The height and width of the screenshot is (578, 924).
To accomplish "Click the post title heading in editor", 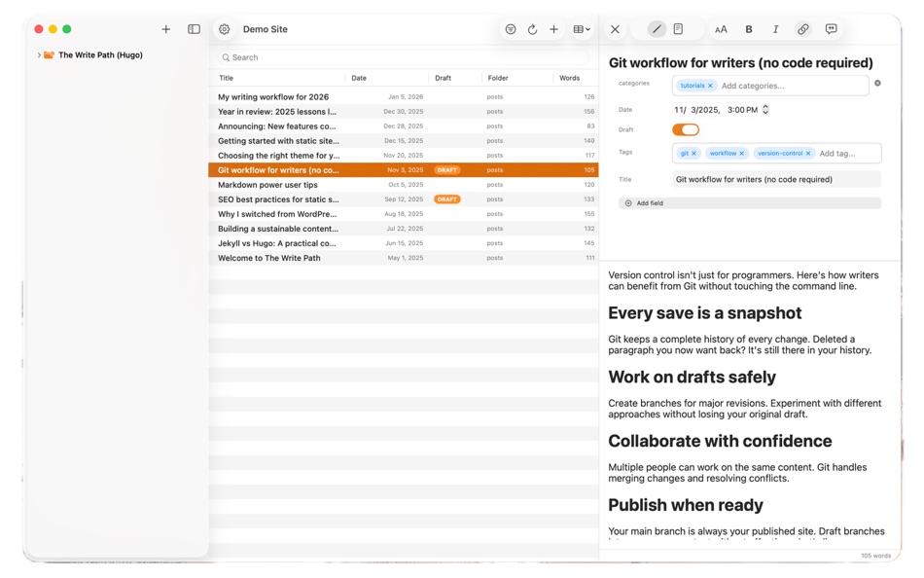I will 741,63.
